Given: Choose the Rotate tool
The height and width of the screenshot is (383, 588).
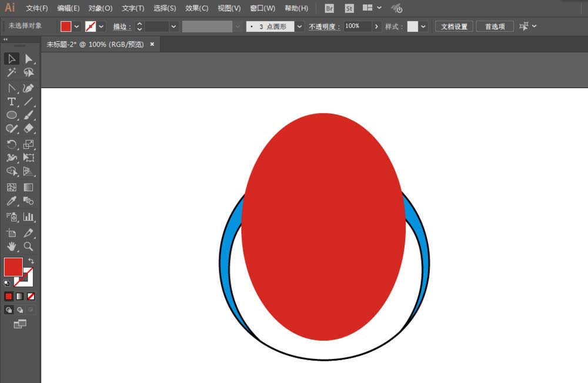Looking at the screenshot, I should 12,144.
